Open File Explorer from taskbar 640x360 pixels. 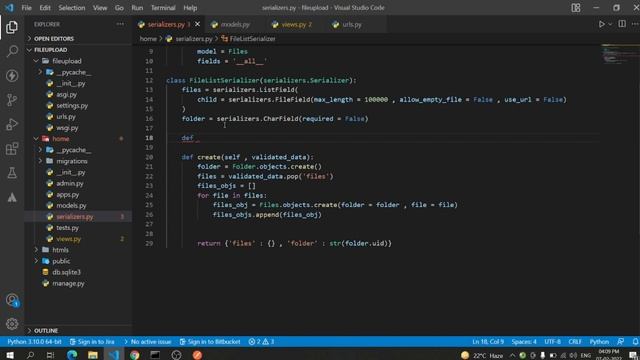click(93, 355)
